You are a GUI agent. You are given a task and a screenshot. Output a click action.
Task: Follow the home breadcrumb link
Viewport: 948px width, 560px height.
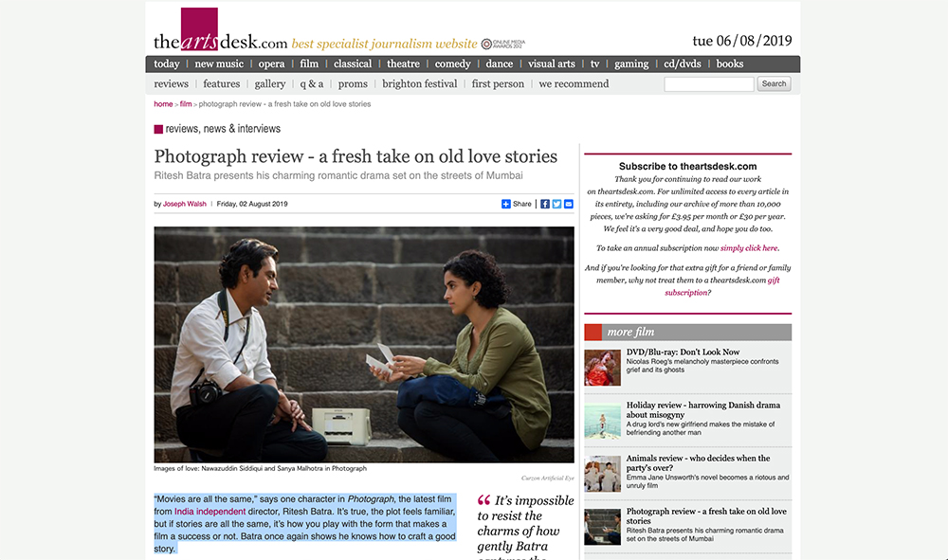click(x=163, y=104)
